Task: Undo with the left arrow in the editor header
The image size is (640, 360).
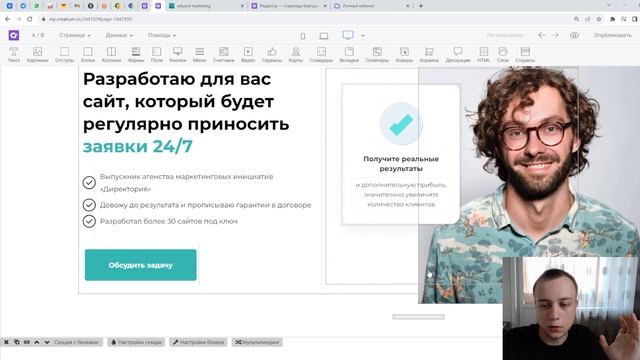Action: 542,36
